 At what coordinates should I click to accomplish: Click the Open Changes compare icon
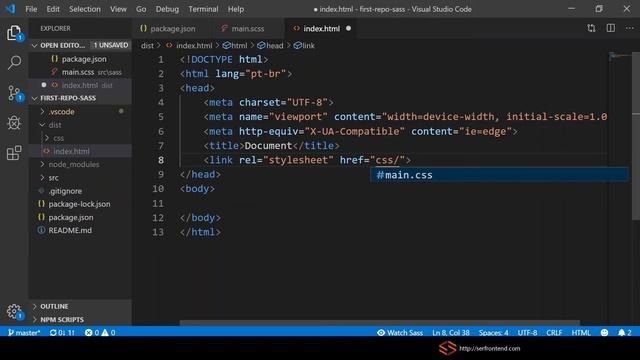(x=591, y=28)
